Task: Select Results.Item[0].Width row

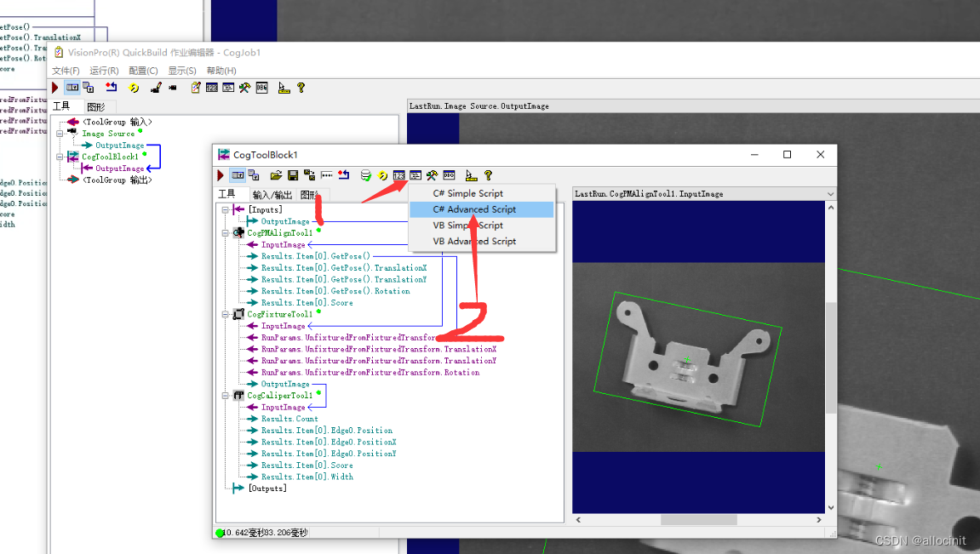Action: (x=307, y=477)
